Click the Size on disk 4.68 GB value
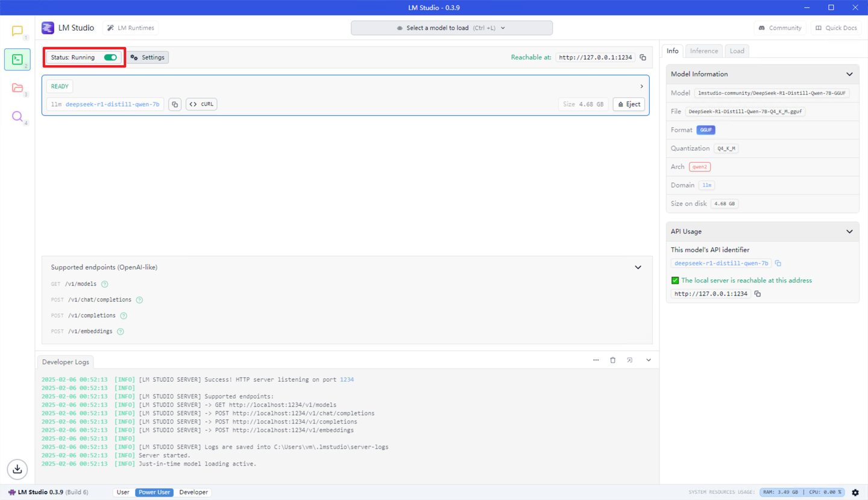The image size is (868, 500). [725, 204]
